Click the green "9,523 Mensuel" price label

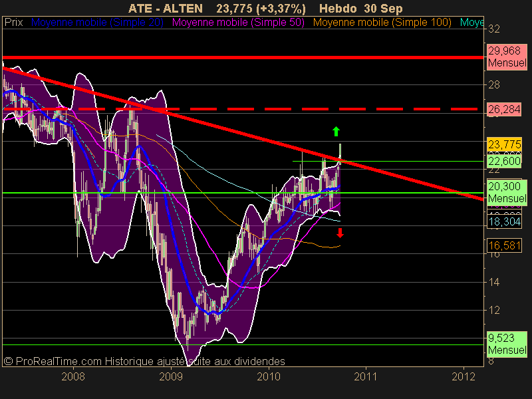pos(507,344)
